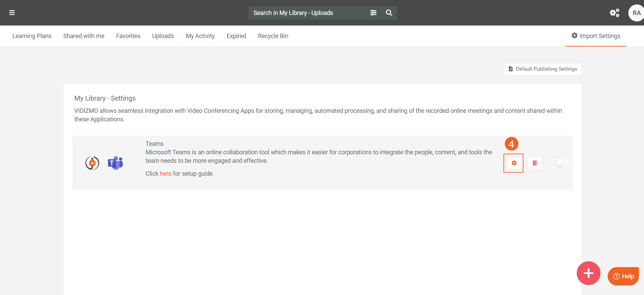Open the admin settings gears icon

point(614,13)
